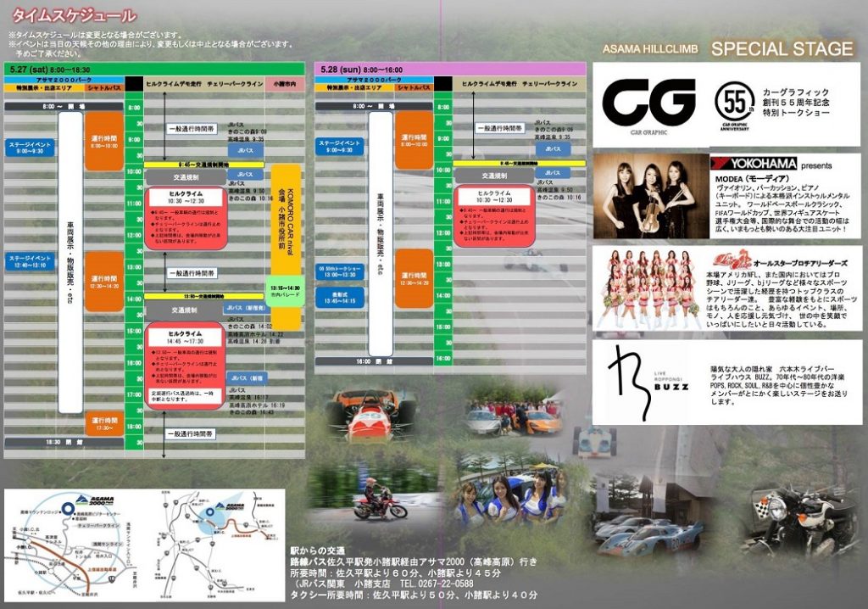Open the small white open-wheel race car photo
This screenshot has height=609, width=868.
[594, 440]
